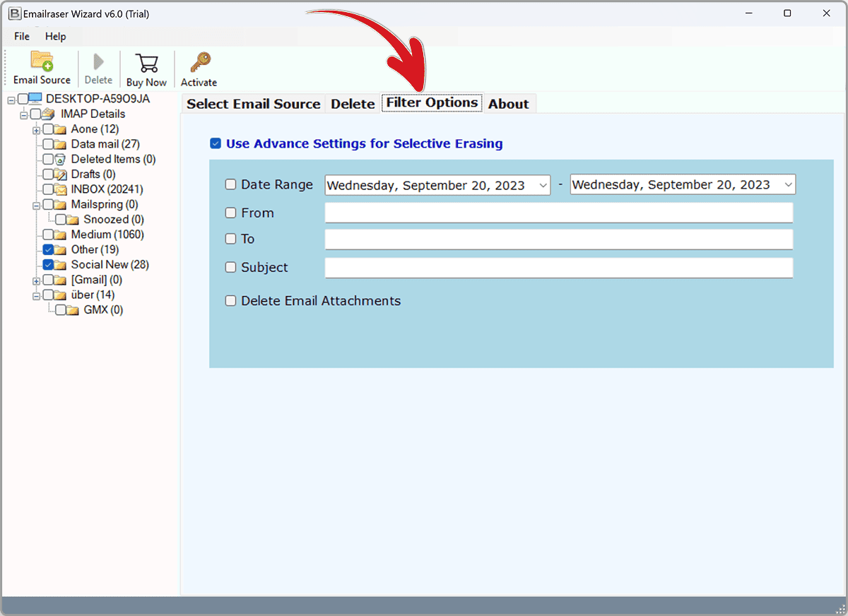This screenshot has width=848, height=616.
Task: Click the Deleted Items recycle folder icon
Action: [x=61, y=159]
